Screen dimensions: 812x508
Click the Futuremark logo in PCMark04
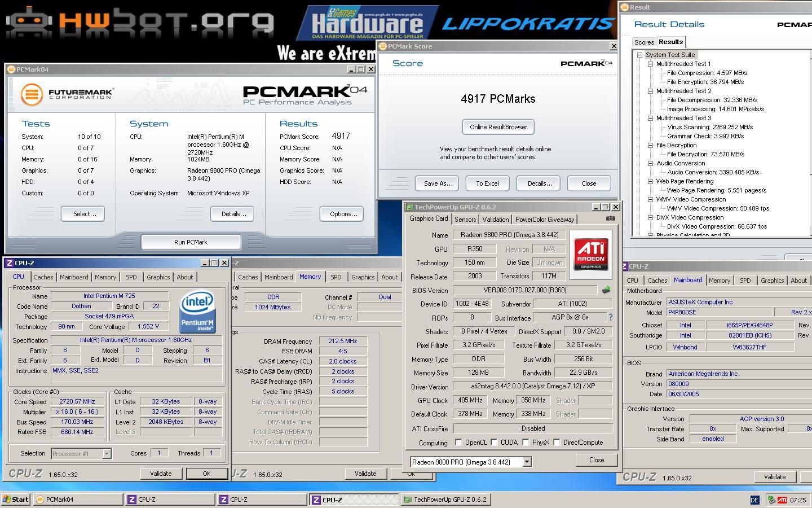point(67,94)
